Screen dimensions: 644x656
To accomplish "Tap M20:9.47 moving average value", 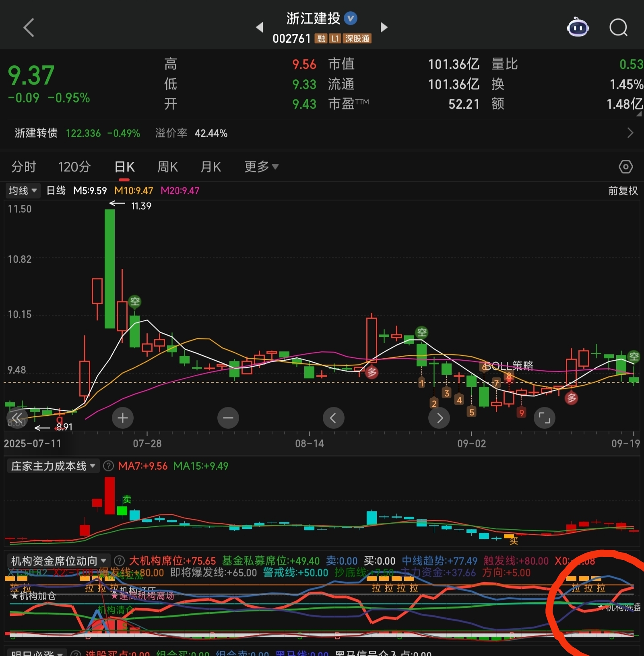I will pyautogui.click(x=180, y=190).
